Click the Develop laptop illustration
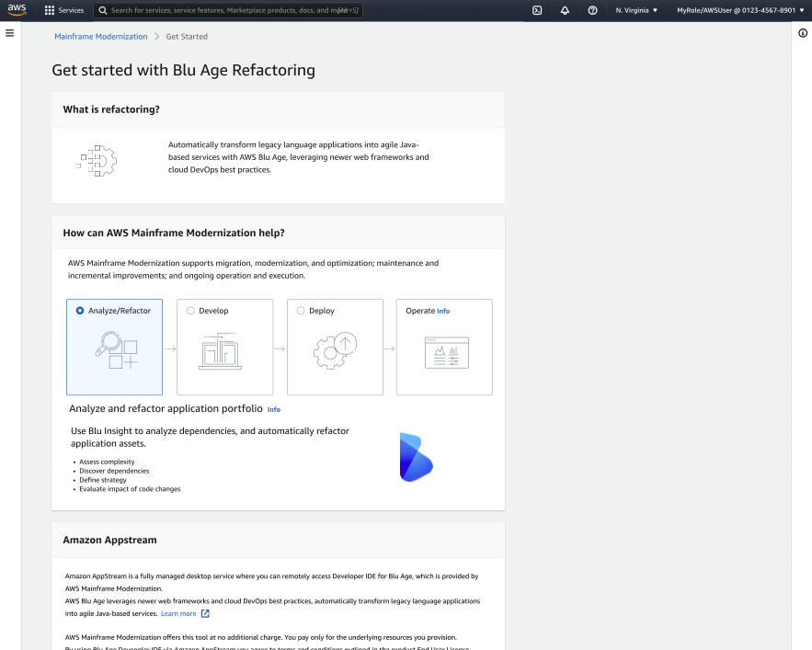This screenshot has height=650, width=812. coord(220,351)
